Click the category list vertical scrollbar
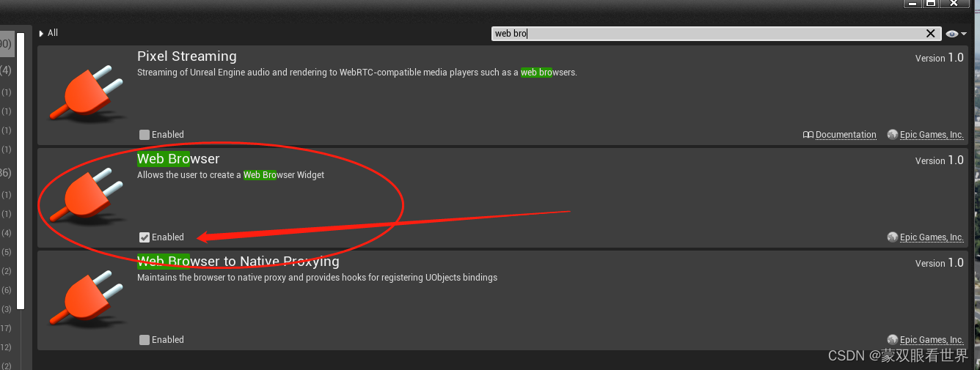This screenshot has height=370, width=980. pos(21,171)
